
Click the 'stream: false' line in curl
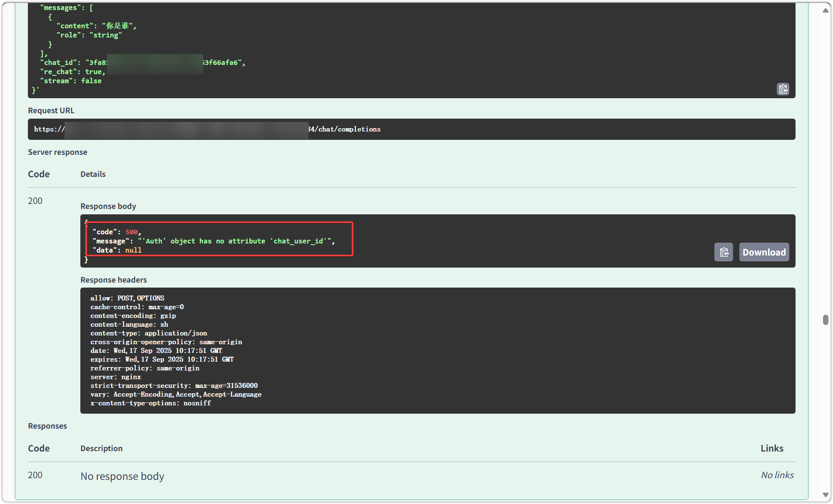[71, 81]
